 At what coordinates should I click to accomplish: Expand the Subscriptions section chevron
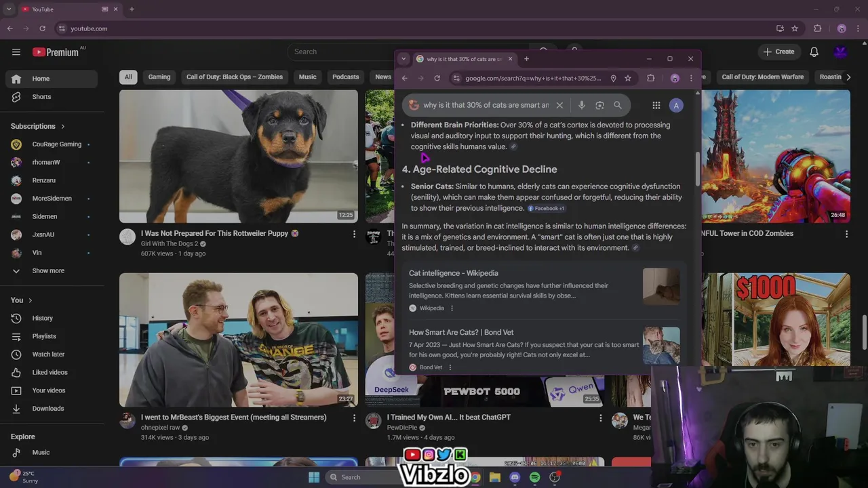tap(63, 126)
